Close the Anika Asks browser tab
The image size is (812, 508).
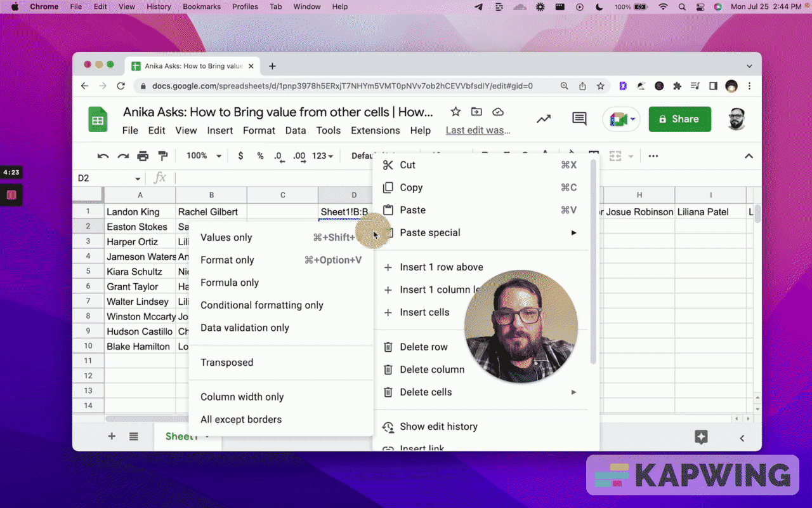point(251,66)
